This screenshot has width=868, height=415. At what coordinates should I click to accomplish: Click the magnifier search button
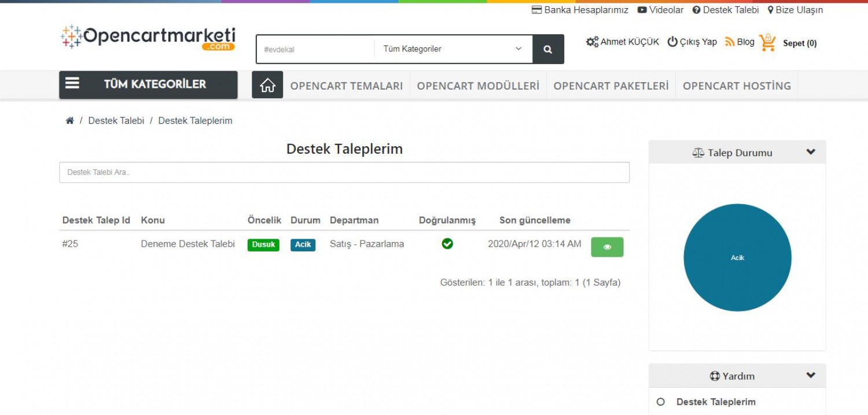548,49
